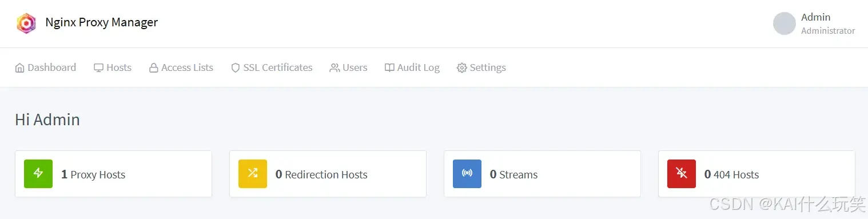
Task: Click the Settings gear icon
Action: [462, 67]
